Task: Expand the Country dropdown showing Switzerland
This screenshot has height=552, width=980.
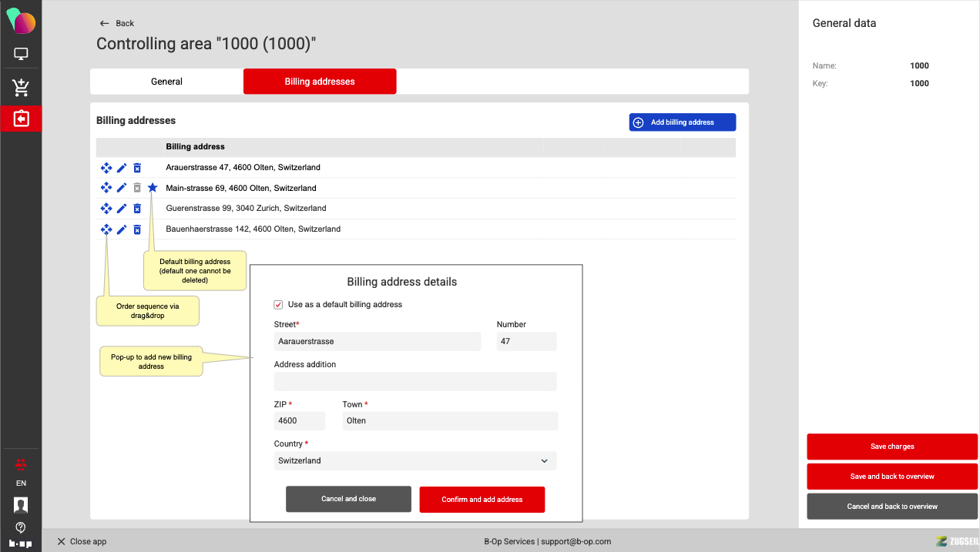Action: coord(415,461)
